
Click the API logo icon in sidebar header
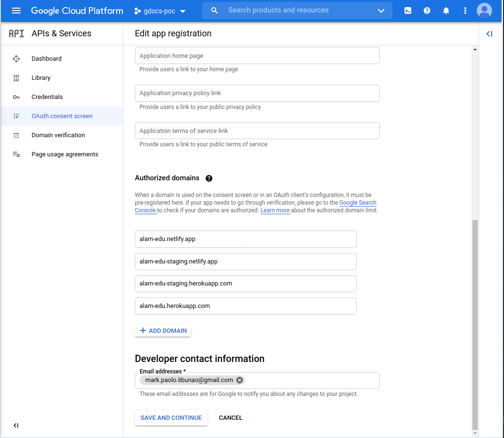pyautogui.click(x=16, y=33)
